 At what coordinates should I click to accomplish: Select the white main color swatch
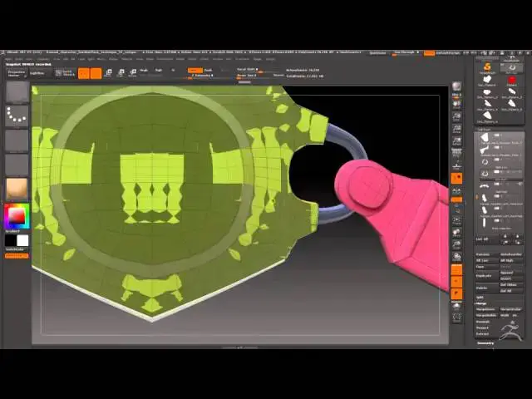22,240
